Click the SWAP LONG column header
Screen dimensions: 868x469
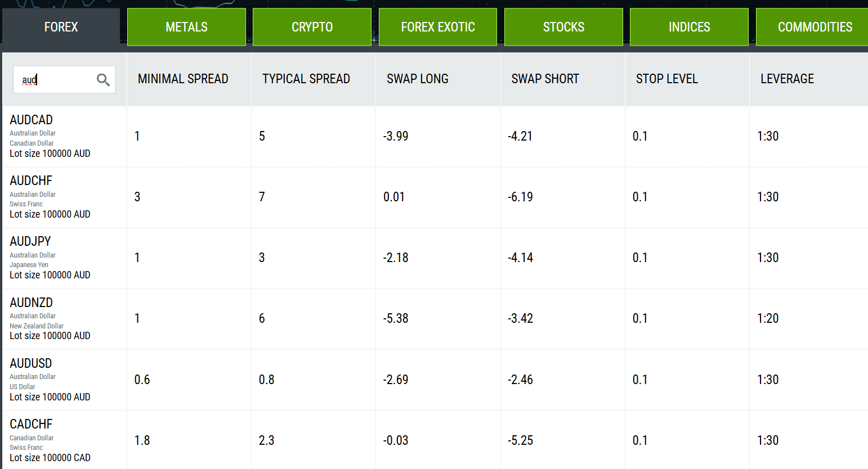418,79
